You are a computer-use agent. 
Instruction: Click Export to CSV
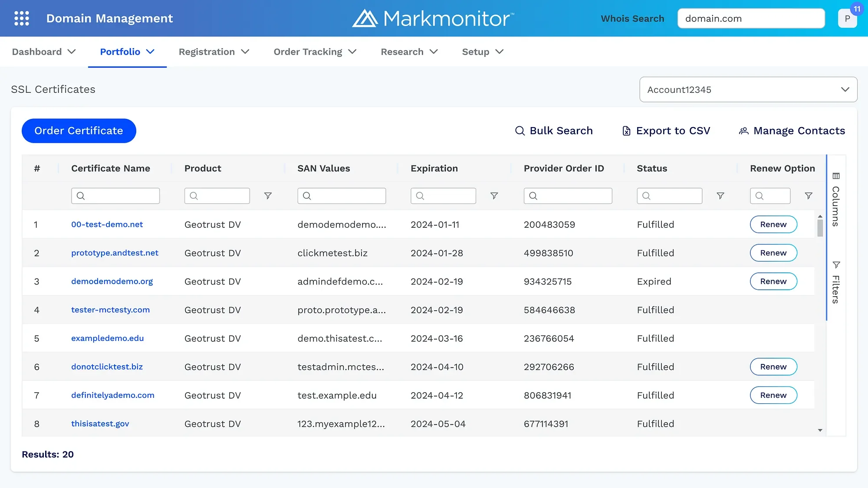(666, 131)
